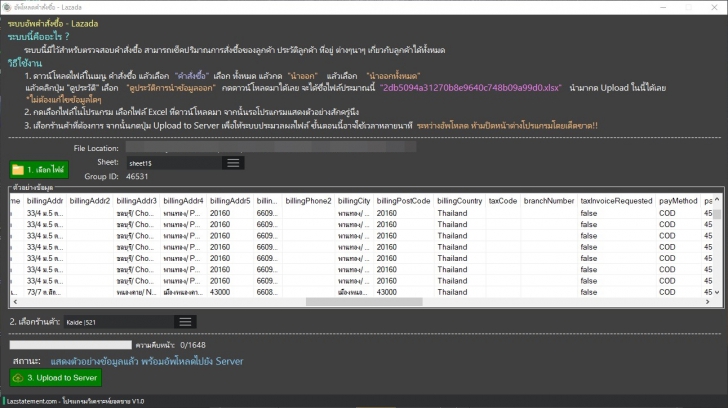This screenshot has width=728, height=408.
Task: Open the shop selection dropdown hamburger button
Action: coord(185,322)
